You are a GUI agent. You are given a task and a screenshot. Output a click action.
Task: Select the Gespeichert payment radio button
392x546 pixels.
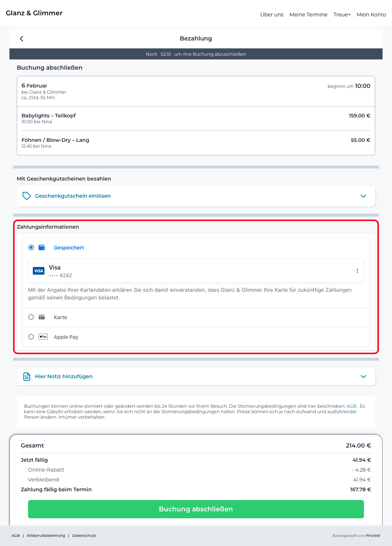coord(31,248)
